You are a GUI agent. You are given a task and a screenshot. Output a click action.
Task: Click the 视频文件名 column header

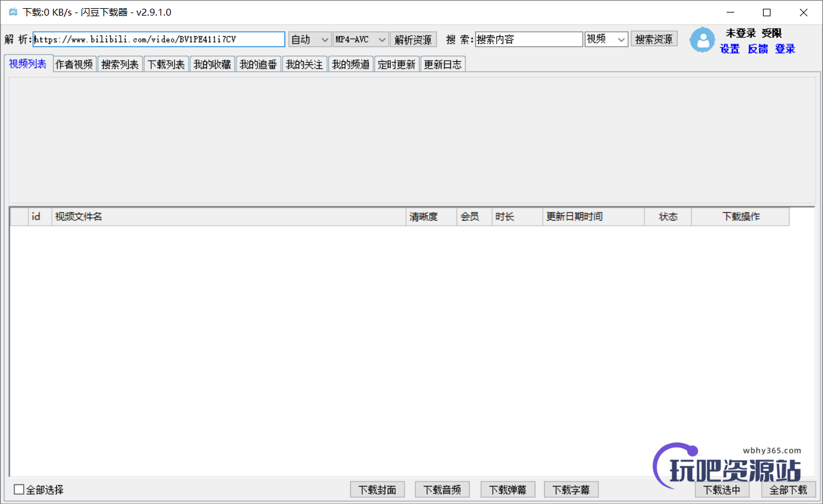(x=229, y=216)
